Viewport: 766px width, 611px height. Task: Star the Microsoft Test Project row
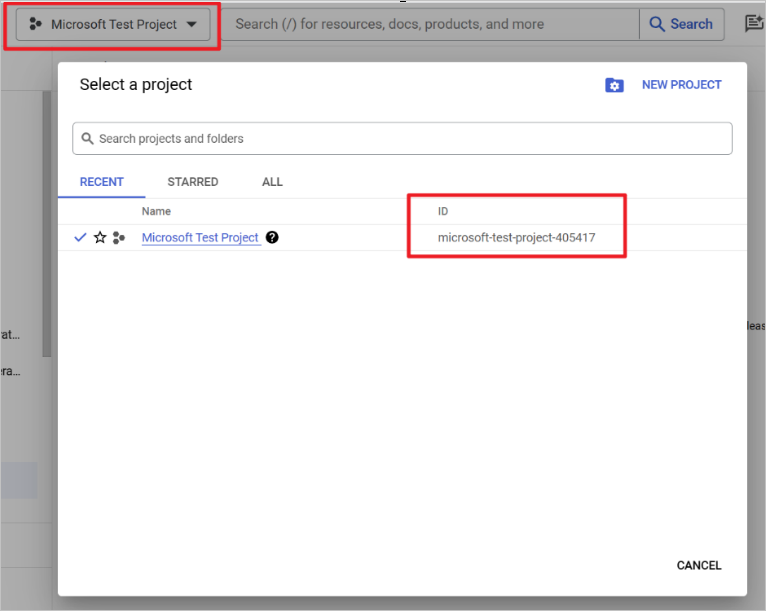[100, 237]
